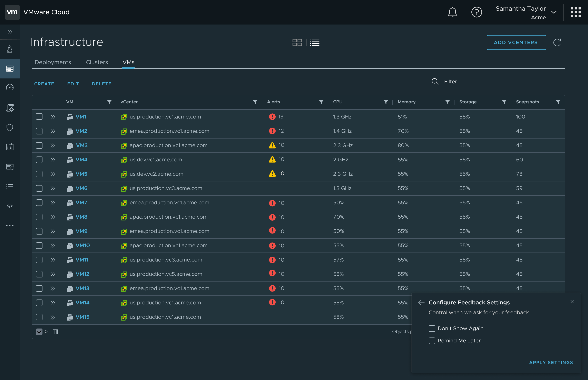Filter the Memory column
This screenshot has width=588, height=380.
[448, 102]
